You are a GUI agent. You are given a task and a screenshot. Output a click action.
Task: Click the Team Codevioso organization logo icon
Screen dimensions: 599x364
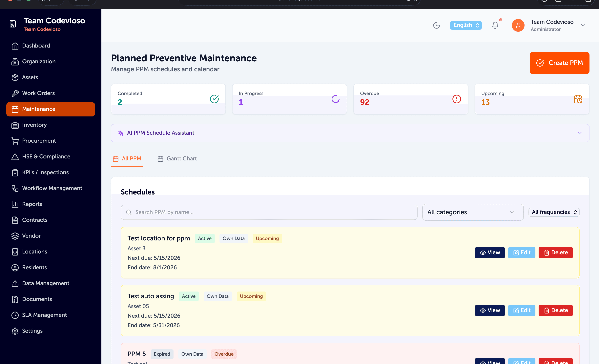pos(13,24)
